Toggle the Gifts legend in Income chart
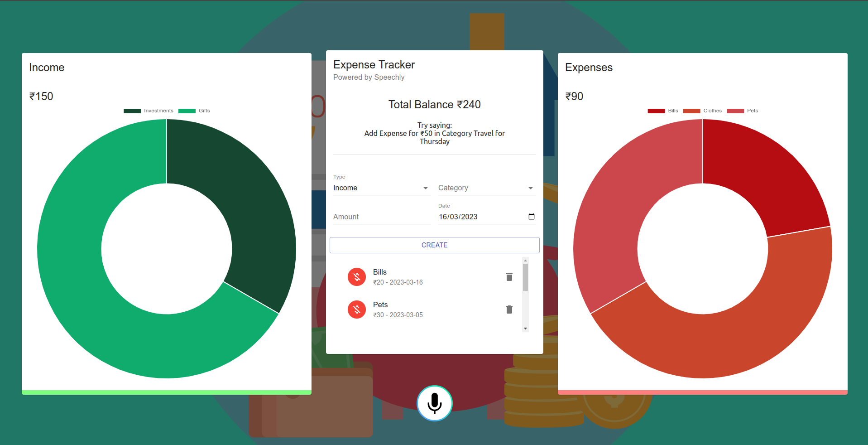Viewport: 868px width, 445px height. click(194, 111)
